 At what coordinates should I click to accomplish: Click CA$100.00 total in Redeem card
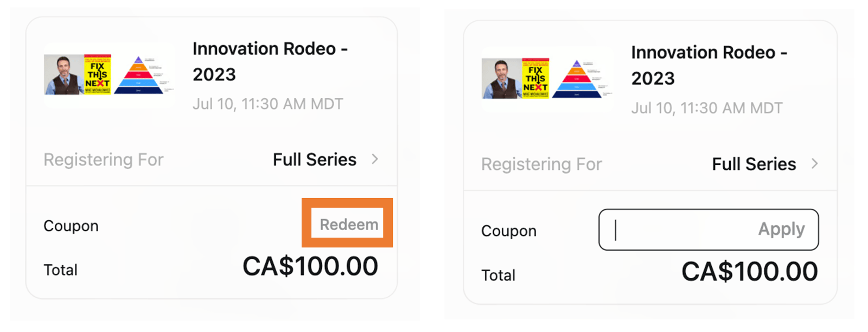pyautogui.click(x=310, y=266)
